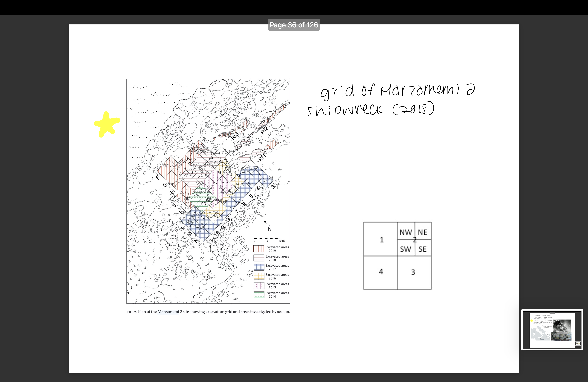Open the Page 36 of 126 indicator
The image size is (588, 382).
coord(294,25)
